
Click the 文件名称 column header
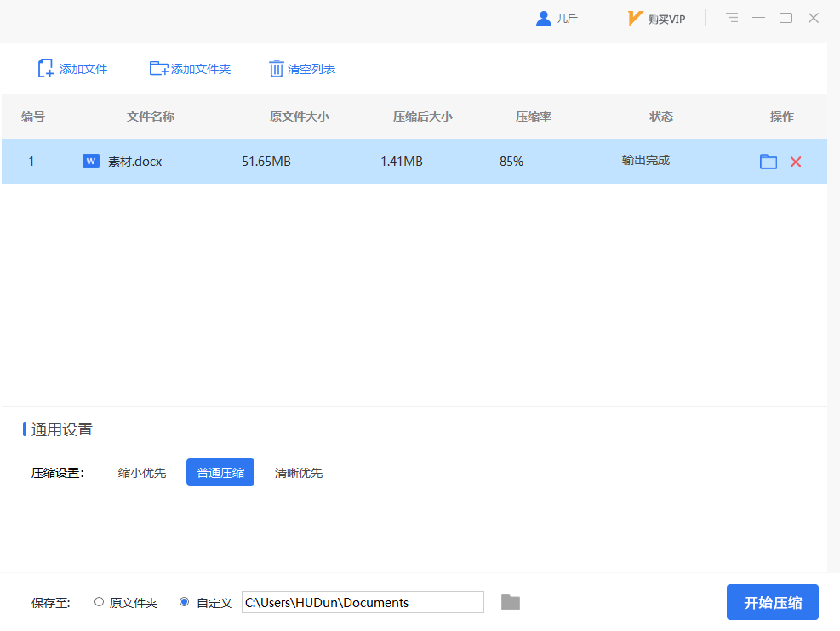[x=151, y=117]
